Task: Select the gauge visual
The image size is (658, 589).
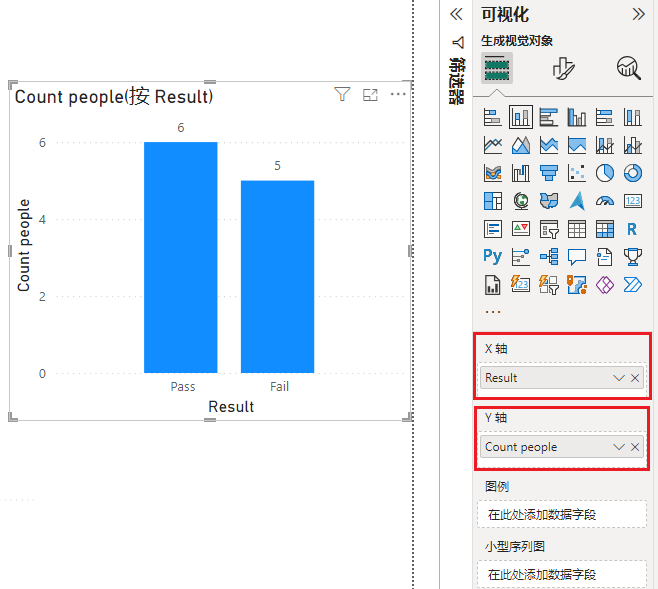Action: click(605, 201)
